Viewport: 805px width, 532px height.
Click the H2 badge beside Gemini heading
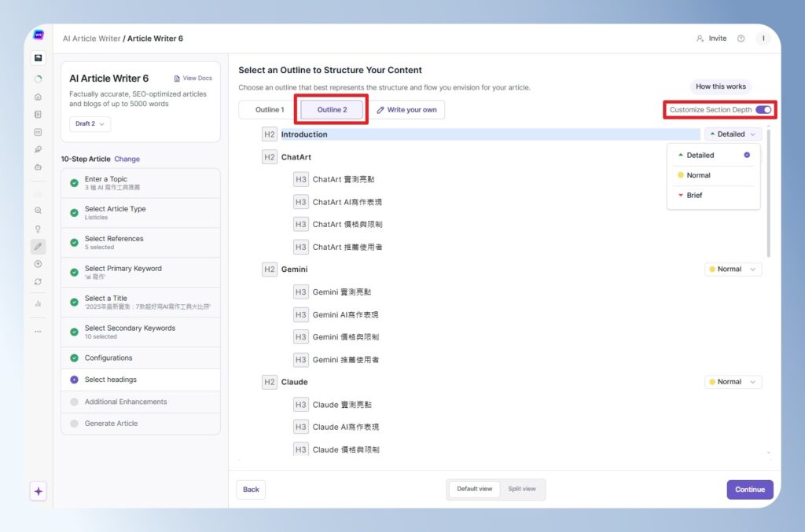point(270,270)
